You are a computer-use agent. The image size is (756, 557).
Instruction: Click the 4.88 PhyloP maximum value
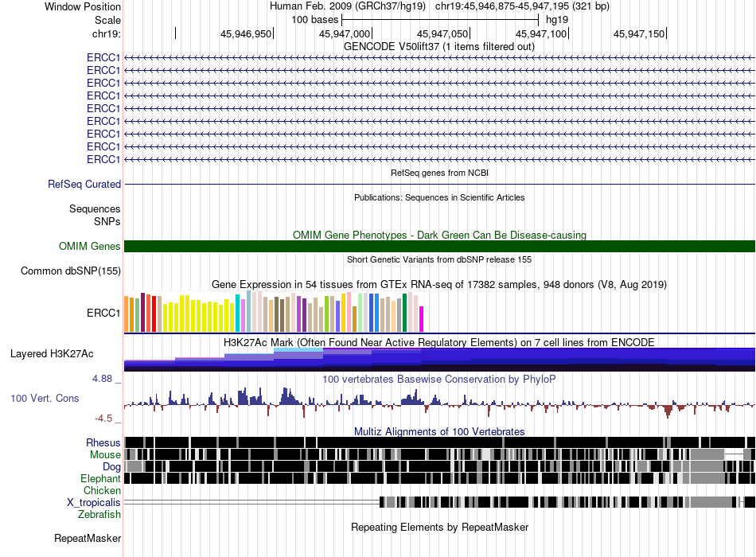(102, 379)
